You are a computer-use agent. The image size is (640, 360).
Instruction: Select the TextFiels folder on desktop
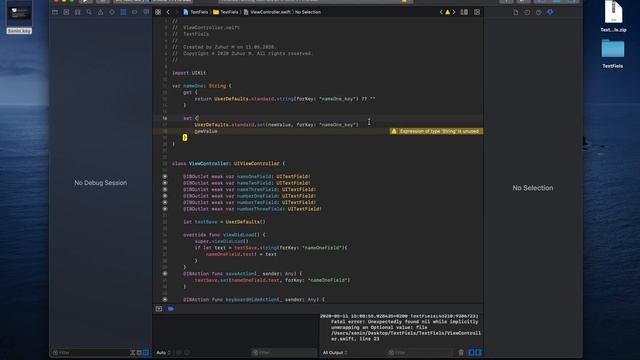(x=613, y=53)
